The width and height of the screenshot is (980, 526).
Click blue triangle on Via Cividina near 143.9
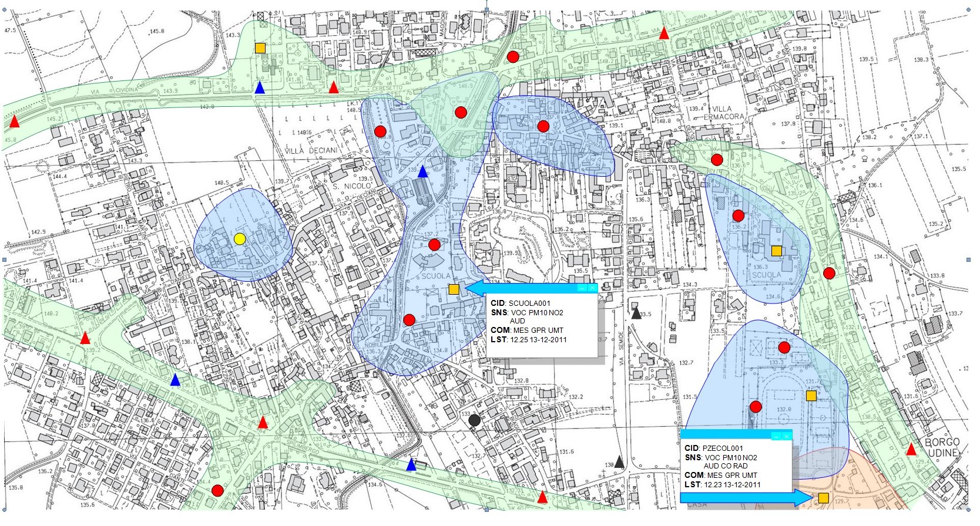[260, 88]
